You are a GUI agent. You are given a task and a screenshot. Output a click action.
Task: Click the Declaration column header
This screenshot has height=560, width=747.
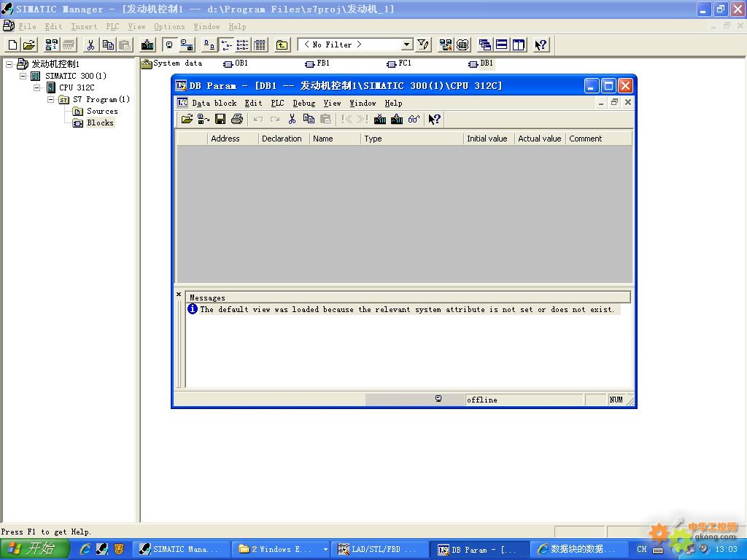point(284,139)
